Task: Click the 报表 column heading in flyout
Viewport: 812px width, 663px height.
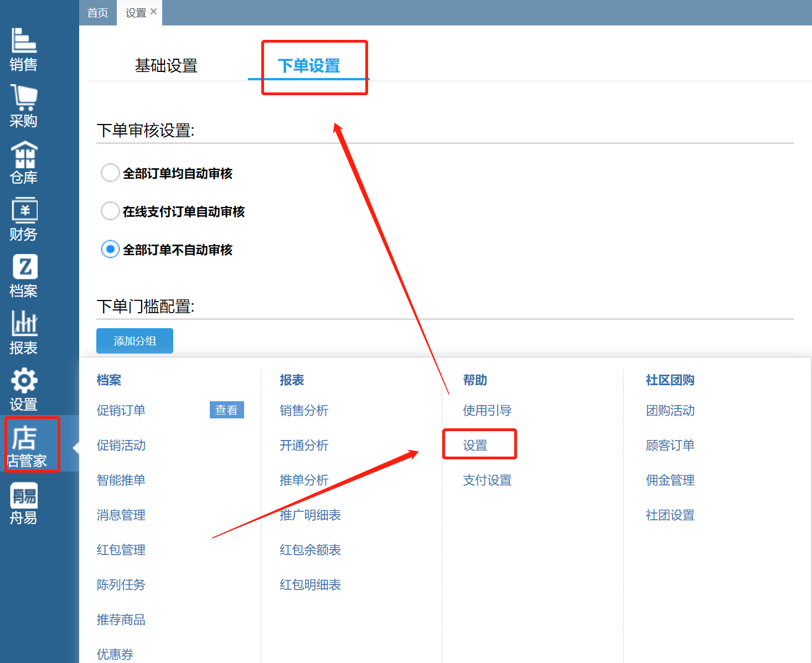Action: (292, 380)
